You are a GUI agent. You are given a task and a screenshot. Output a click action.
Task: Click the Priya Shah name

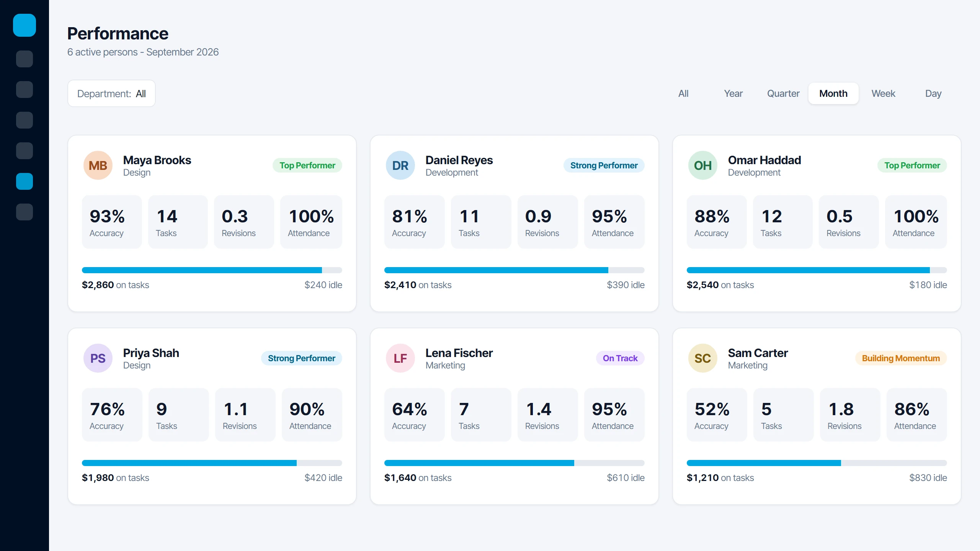151,353
